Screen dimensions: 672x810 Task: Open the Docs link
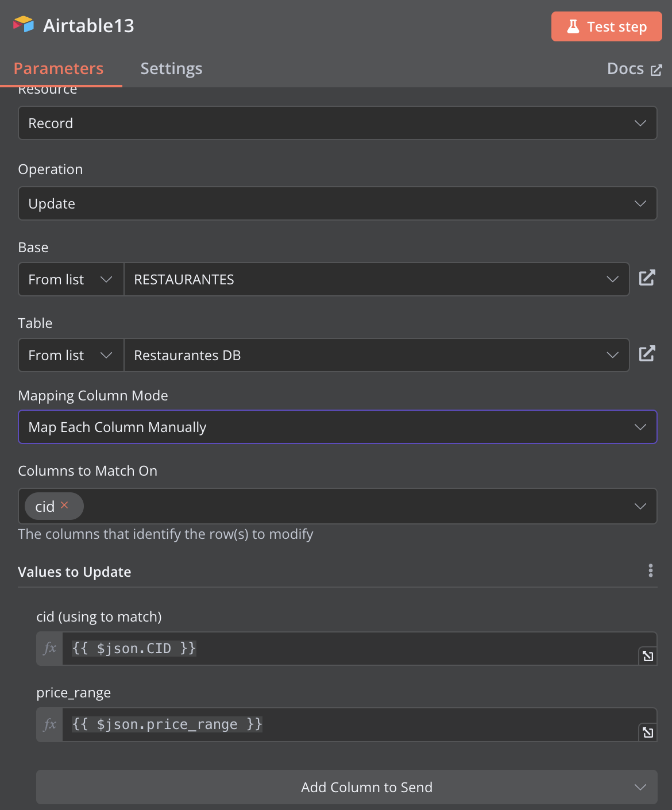tap(635, 69)
